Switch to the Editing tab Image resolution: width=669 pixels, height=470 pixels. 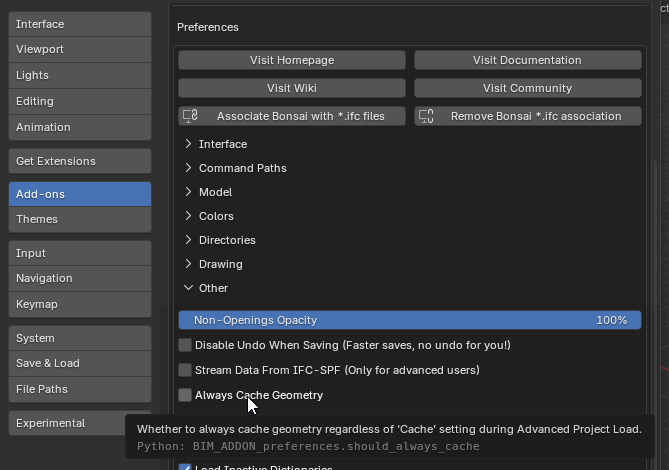80,102
